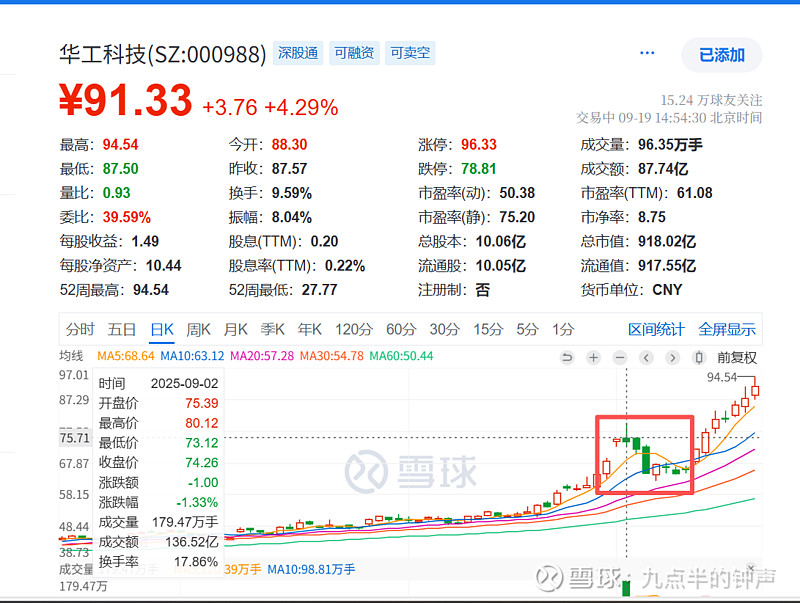Screen dimensions: 800x603
Task: Toggle the 可融资 label tag
Action: pyautogui.click(x=353, y=54)
